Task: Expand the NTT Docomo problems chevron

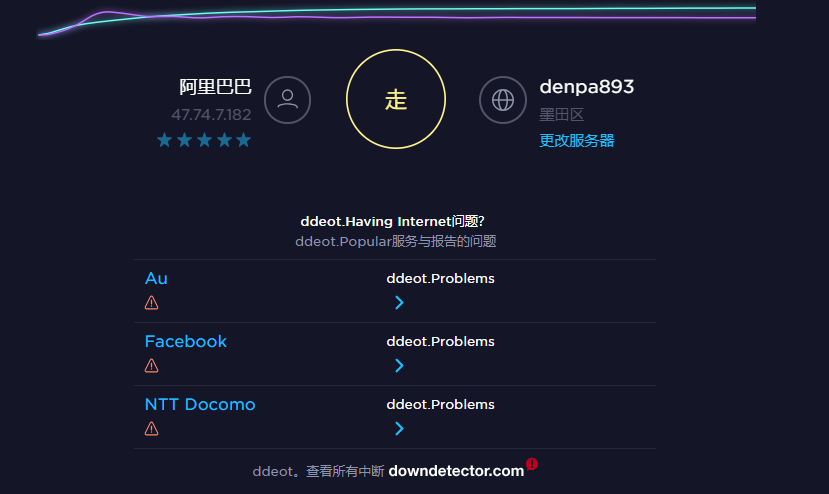Action: point(399,428)
